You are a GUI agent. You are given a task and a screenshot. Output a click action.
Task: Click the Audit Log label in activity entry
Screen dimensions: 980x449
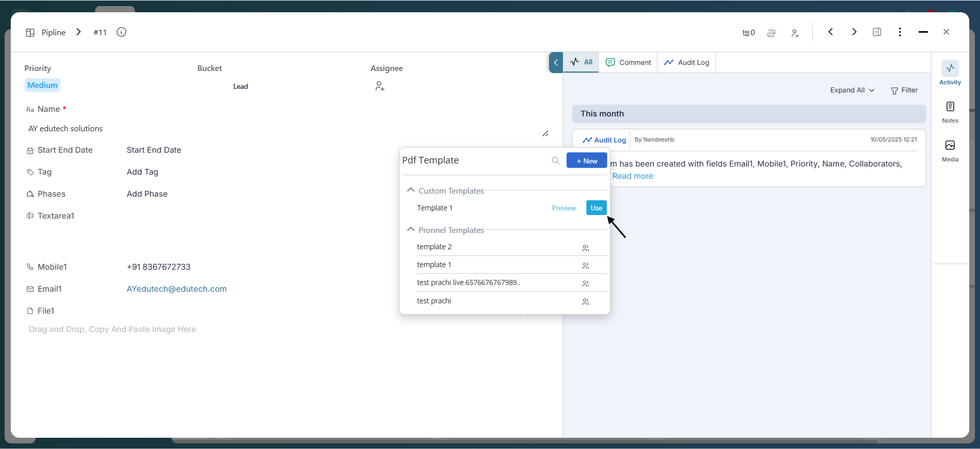point(604,140)
